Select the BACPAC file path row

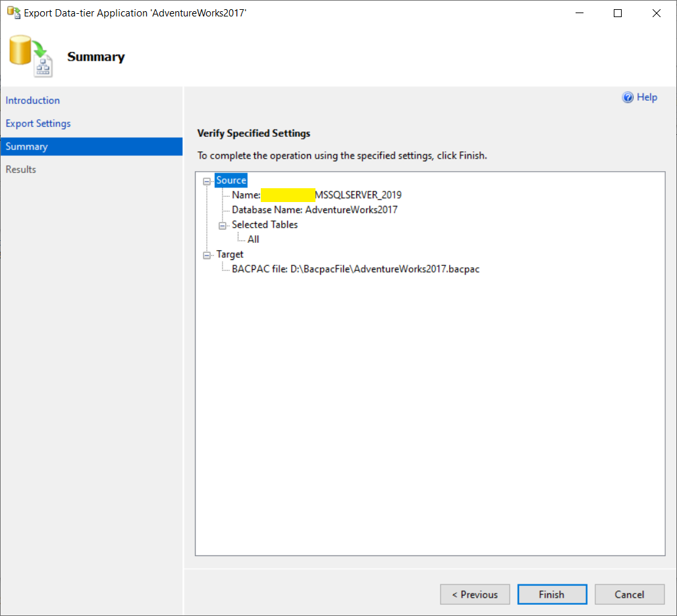(356, 269)
